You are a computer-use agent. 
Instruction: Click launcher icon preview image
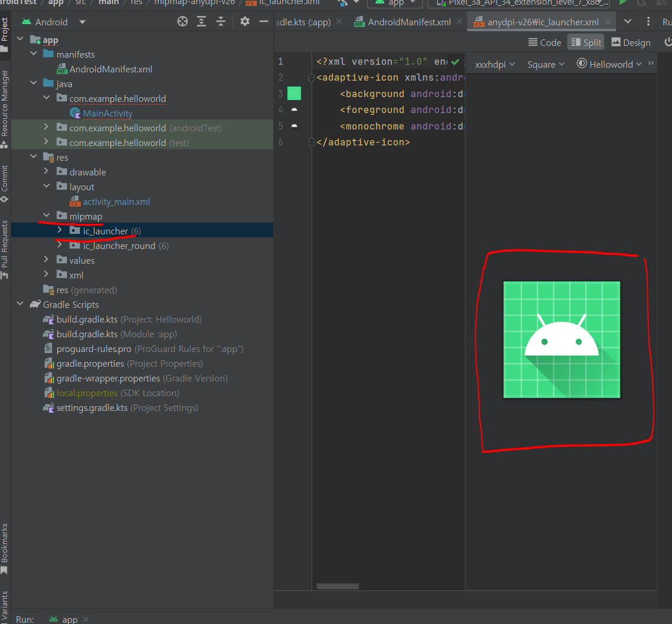point(561,340)
